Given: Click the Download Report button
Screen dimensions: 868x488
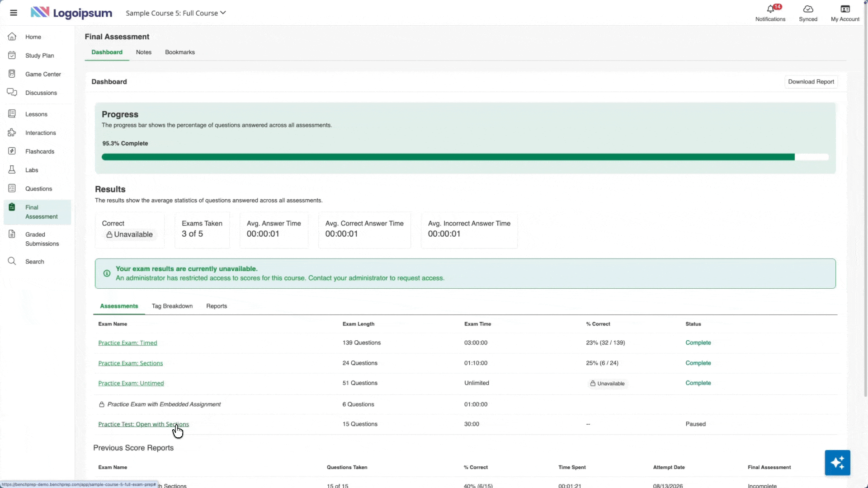Looking at the screenshot, I should (811, 82).
